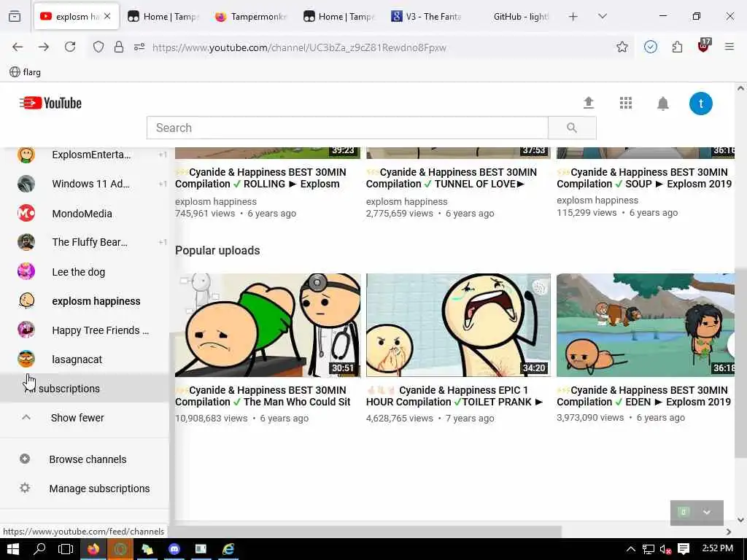Screen dimensions: 747x560
Task: Expand the green widget dropdown arrow
Action: click(x=706, y=513)
